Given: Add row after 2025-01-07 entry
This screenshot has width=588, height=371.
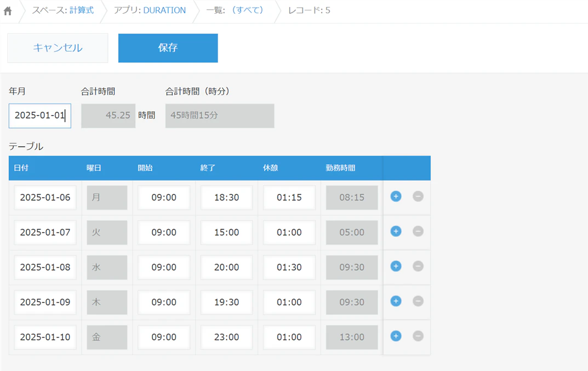Looking at the screenshot, I should [x=396, y=231].
